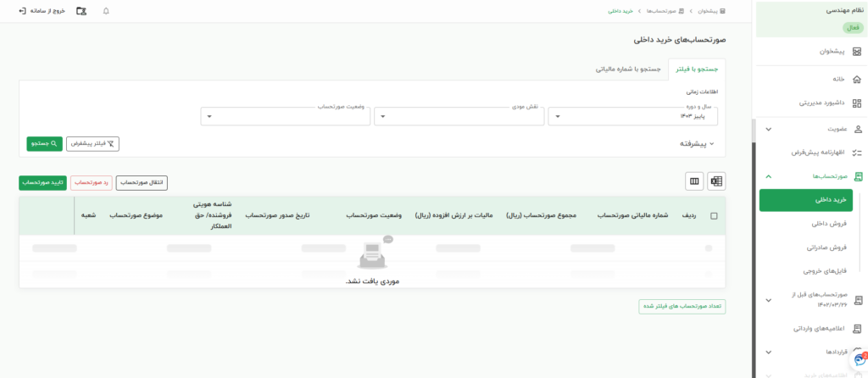Click the شعبه column header

88,216
